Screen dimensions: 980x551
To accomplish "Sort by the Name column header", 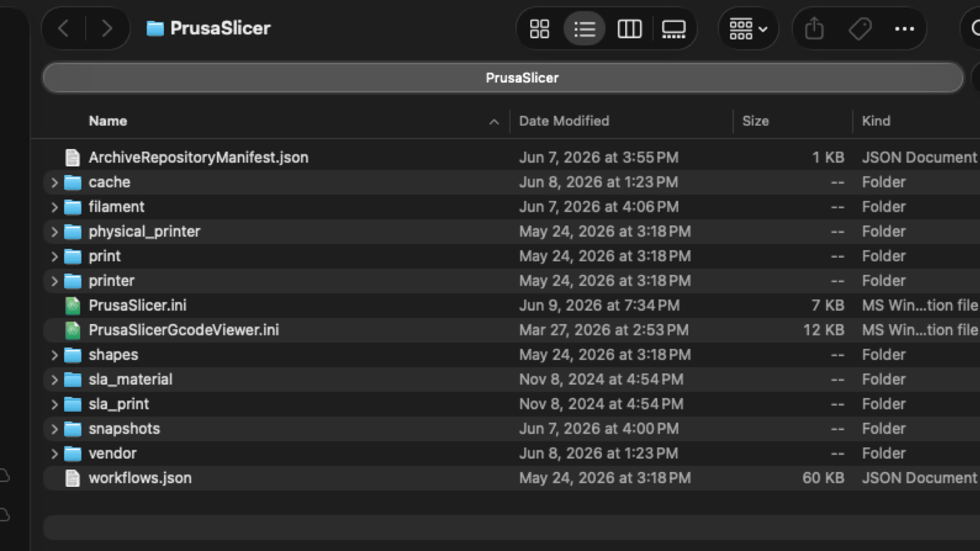I will tap(108, 121).
